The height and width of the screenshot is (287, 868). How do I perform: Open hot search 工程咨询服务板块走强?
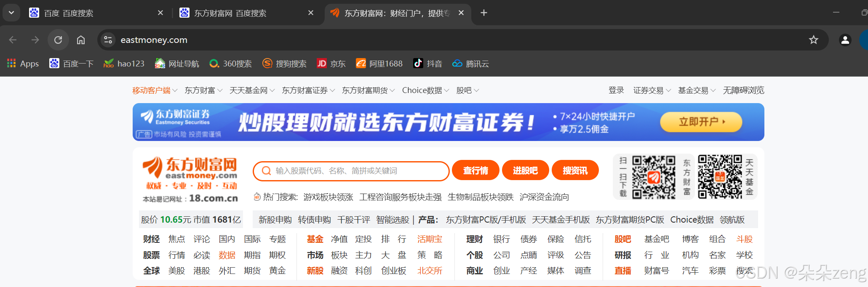(400, 197)
